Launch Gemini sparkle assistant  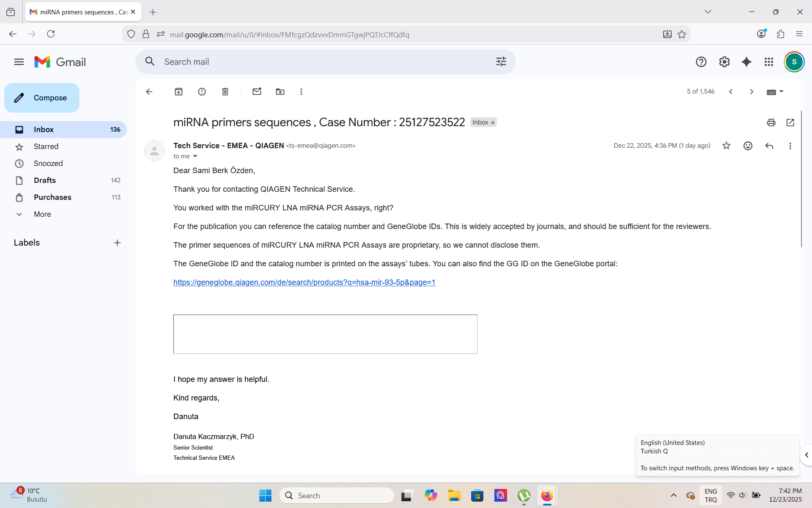[x=746, y=62]
